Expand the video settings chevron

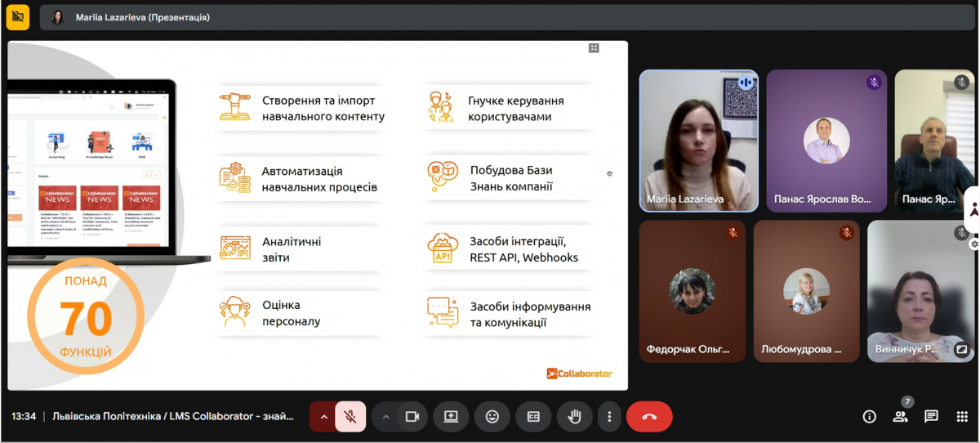point(386,417)
